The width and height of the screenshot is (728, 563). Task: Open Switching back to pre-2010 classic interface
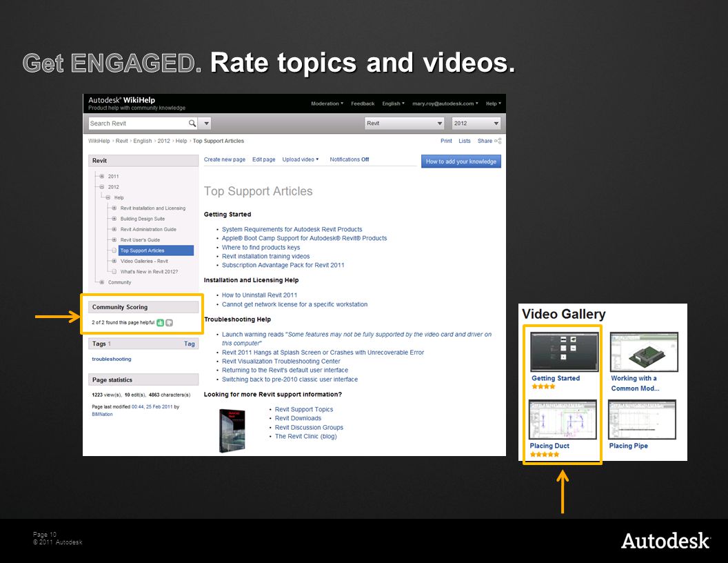click(x=290, y=379)
